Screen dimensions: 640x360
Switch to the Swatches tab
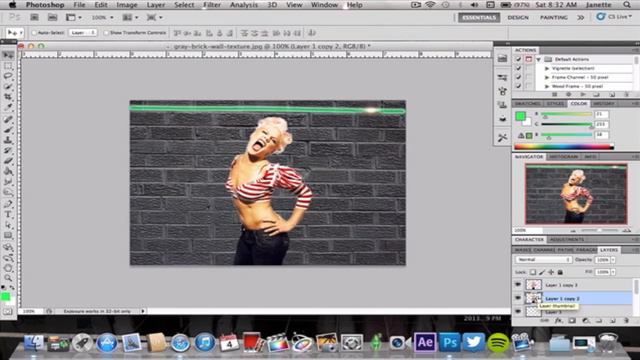pos(527,104)
